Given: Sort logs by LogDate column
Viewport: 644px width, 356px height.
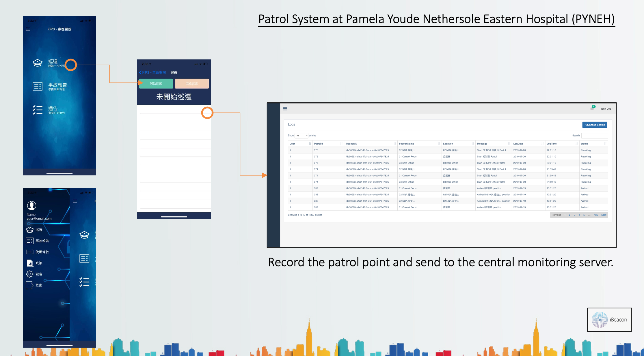Looking at the screenshot, I should click(528, 144).
